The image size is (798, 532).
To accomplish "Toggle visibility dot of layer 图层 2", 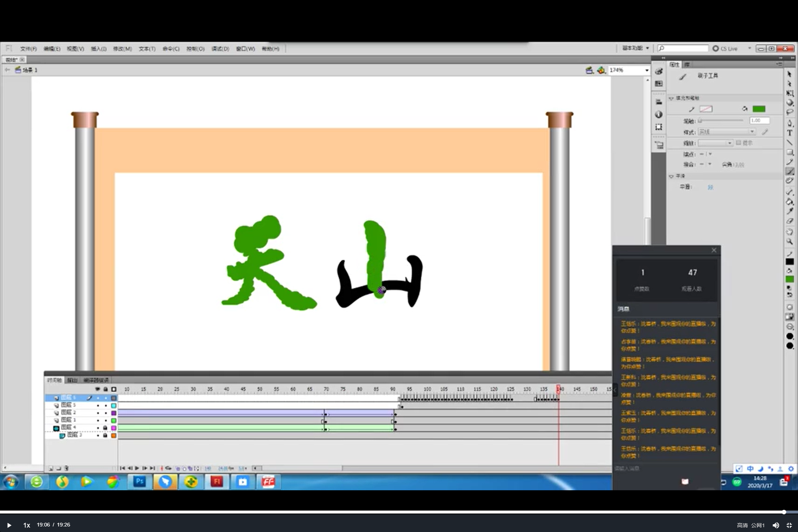I will click(98, 413).
